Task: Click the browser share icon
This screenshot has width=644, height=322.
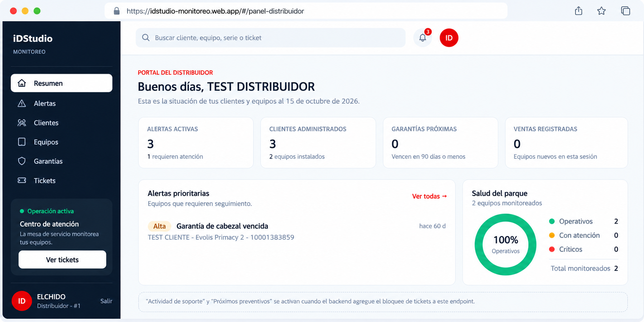Action: coord(579,11)
